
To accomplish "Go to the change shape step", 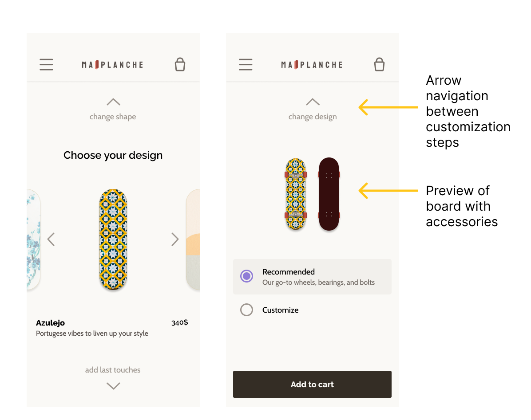I will [113, 117].
